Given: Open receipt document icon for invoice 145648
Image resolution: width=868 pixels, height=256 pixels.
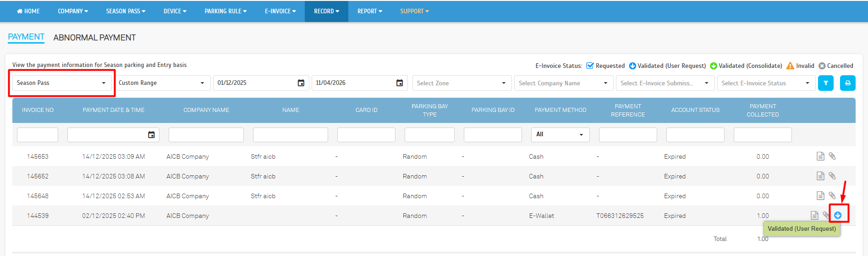Looking at the screenshot, I should point(820,196).
